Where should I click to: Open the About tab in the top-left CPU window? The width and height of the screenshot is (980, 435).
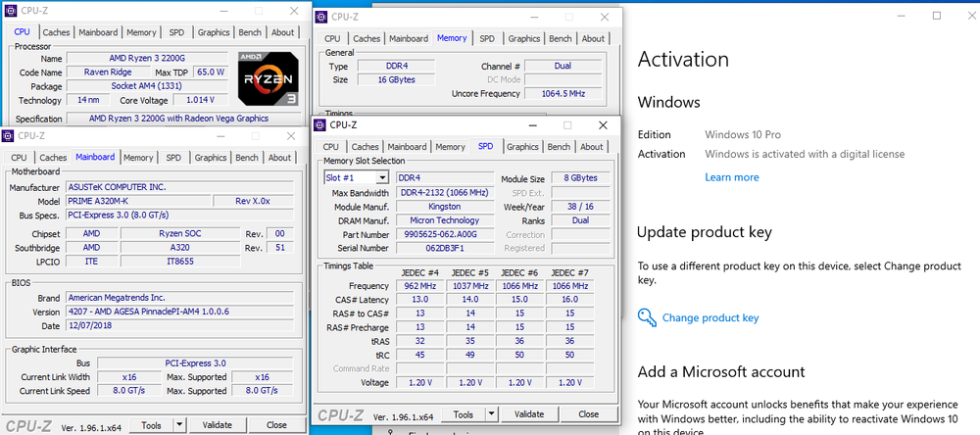point(282,32)
